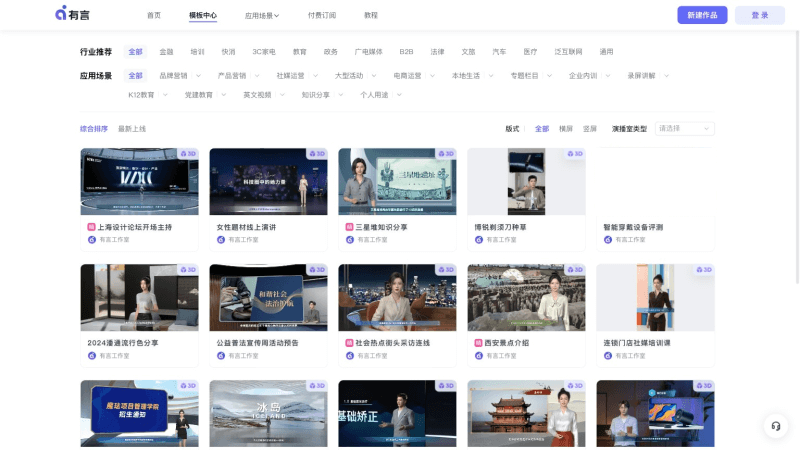The width and height of the screenshot is (800, 450).
Task: Click the 新建作品 button
Action: click(x=702, y=15)
